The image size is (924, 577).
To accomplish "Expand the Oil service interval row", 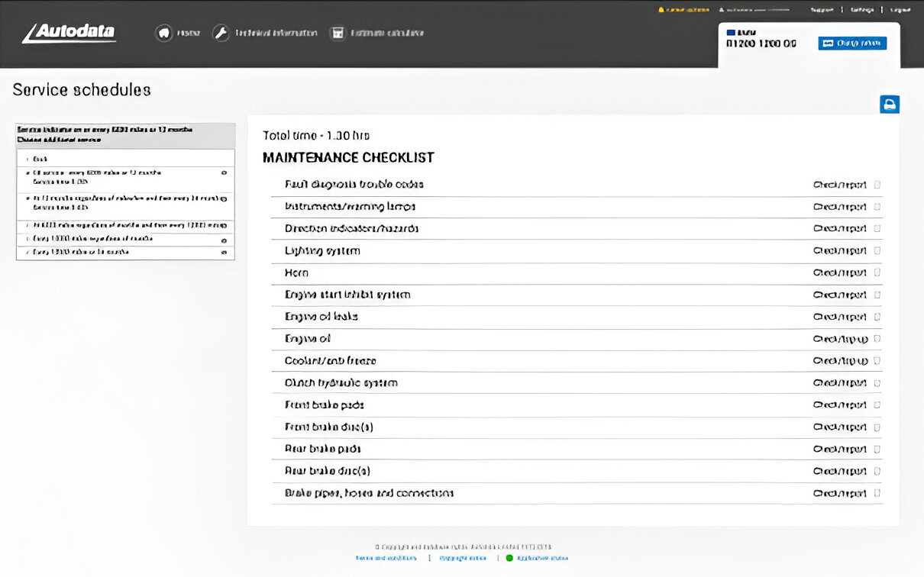I will (224, 173).
